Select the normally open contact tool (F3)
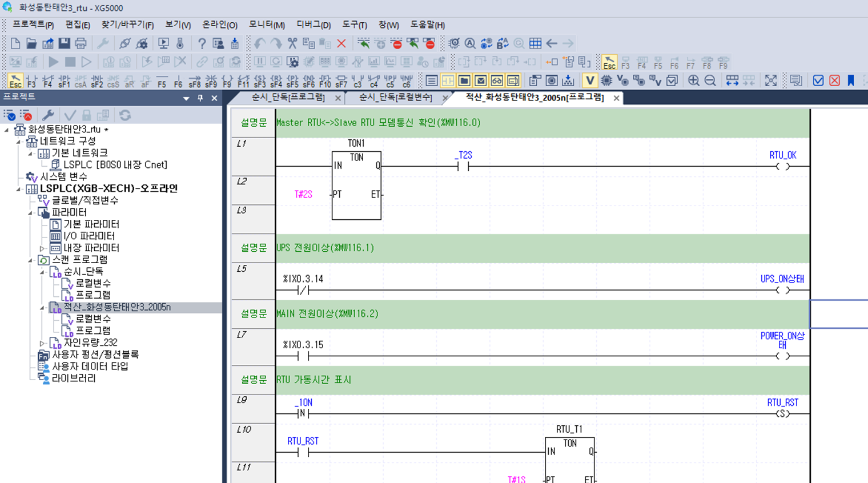 point(30,80)
